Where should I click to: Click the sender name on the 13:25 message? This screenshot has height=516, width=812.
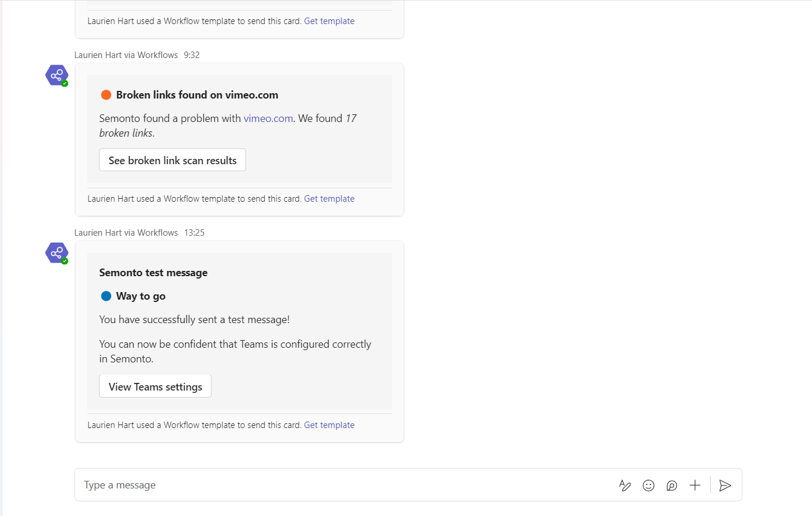pyautogui.click(x=126, y=233)
